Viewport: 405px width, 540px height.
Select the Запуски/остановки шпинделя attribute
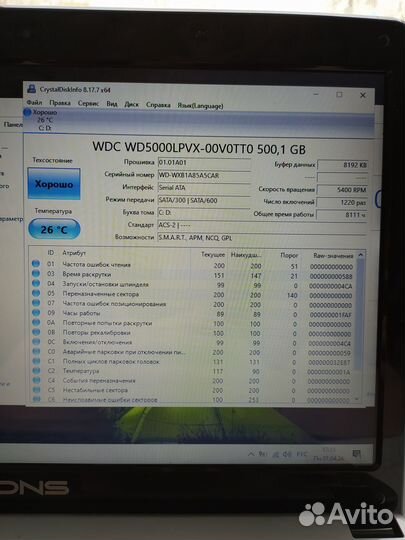tap(105, 284)
